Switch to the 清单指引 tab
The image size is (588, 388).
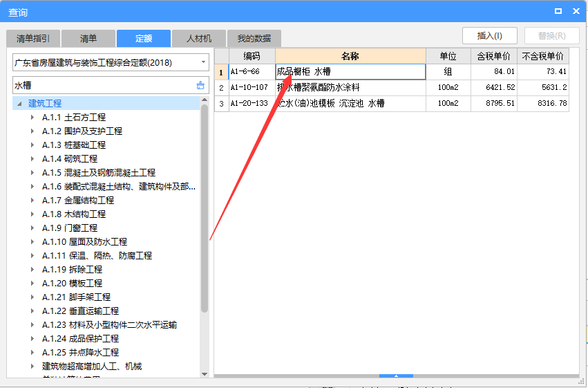(x=33, y=38)
